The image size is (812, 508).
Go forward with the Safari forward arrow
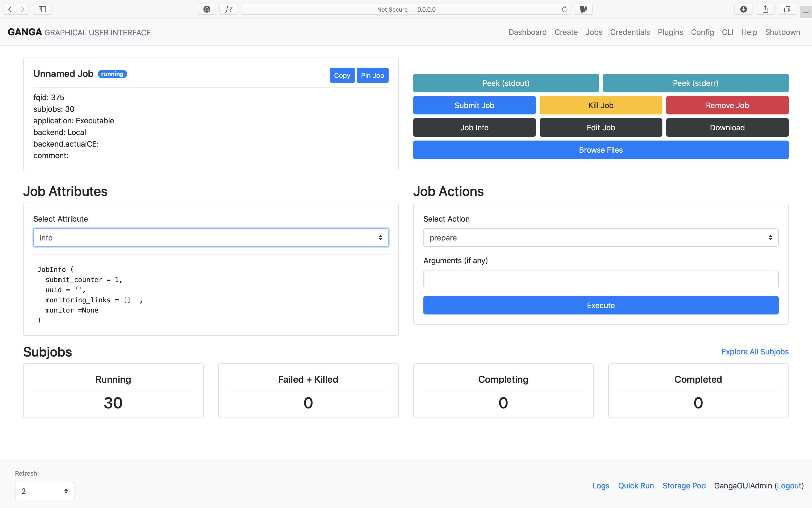tap(22, 9)
